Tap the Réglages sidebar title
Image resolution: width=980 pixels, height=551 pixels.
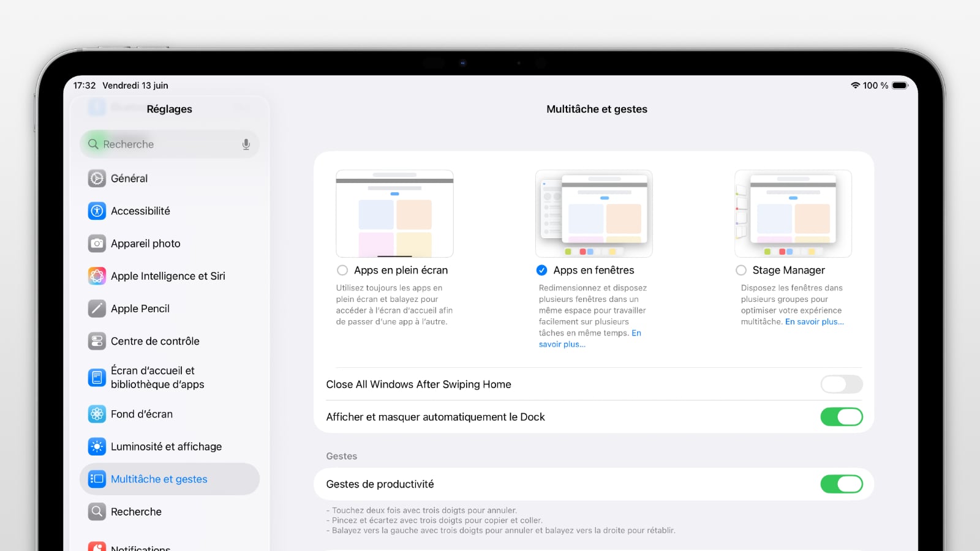170,109
